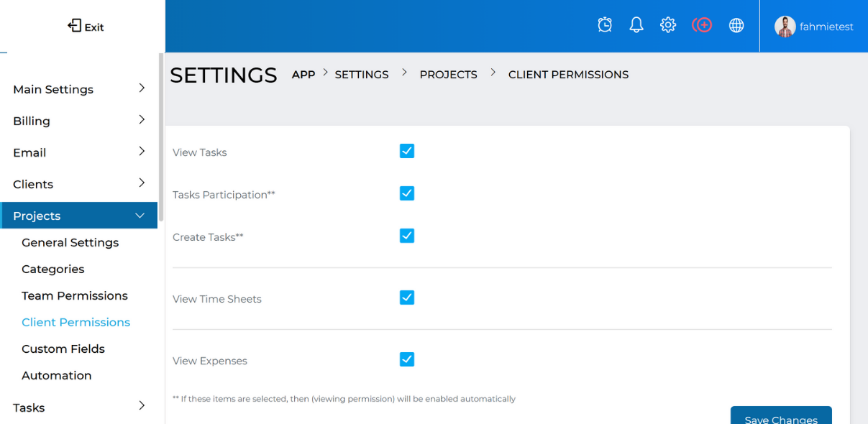Open the language globe icon
This screenshot has width=868, height=424.
pos(736,25)
